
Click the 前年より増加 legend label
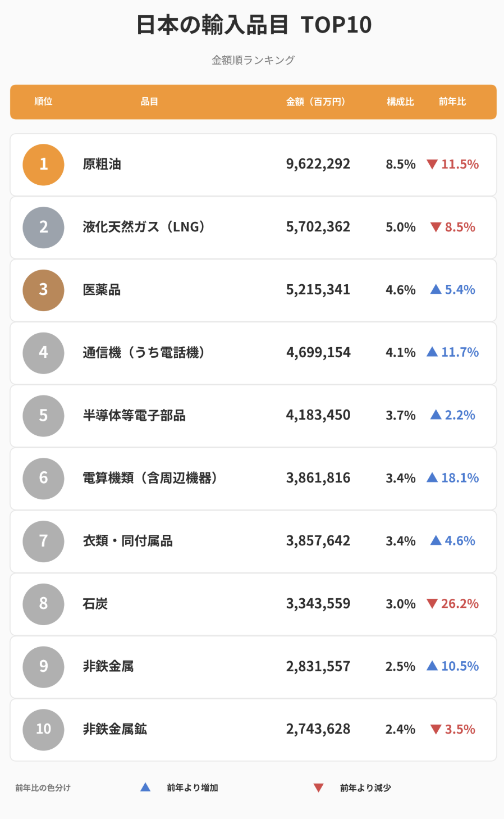pos(193,788)
